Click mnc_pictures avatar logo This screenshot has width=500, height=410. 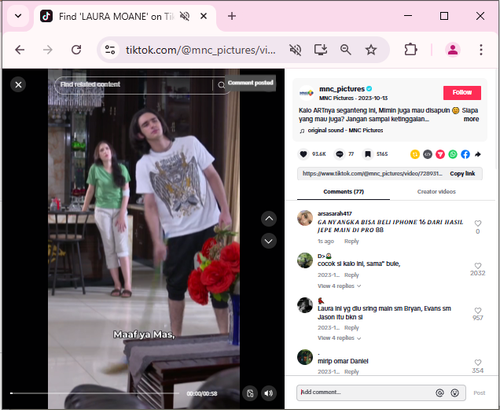tap(306, 93)
